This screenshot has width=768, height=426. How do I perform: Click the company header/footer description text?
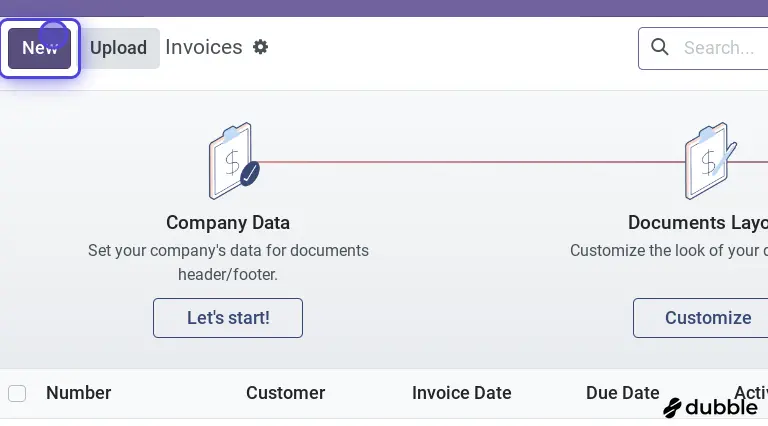tap(228, 262)
